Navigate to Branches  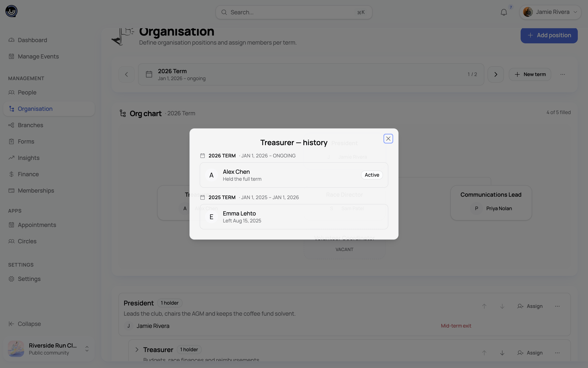tap(49, 125)
